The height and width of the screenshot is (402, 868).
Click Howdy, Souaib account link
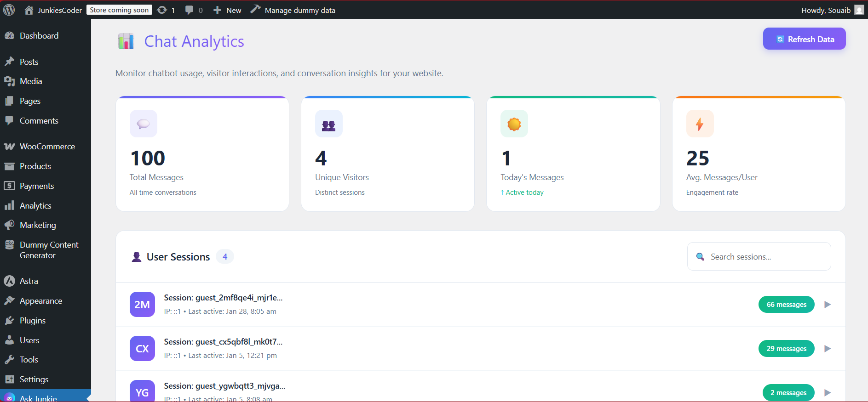[826, 10]
